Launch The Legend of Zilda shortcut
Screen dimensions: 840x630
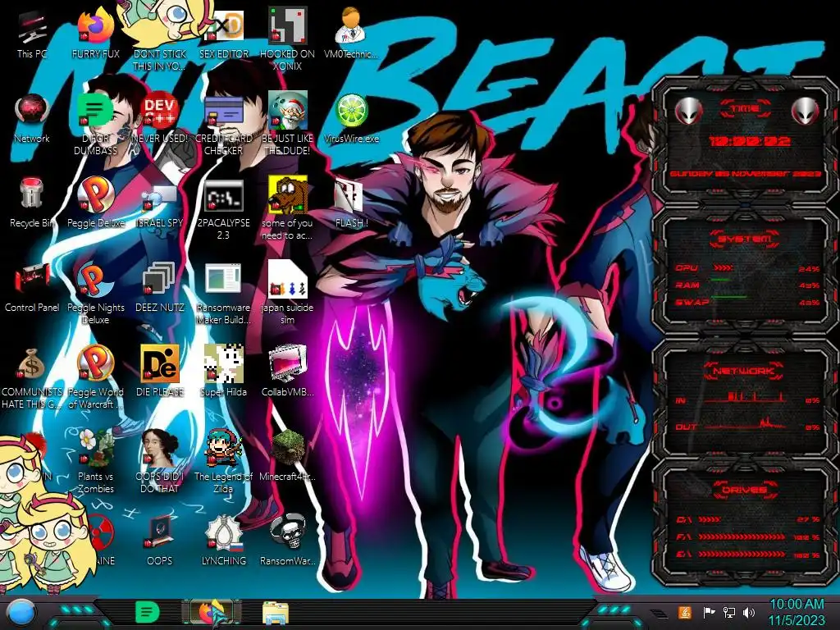224,462
